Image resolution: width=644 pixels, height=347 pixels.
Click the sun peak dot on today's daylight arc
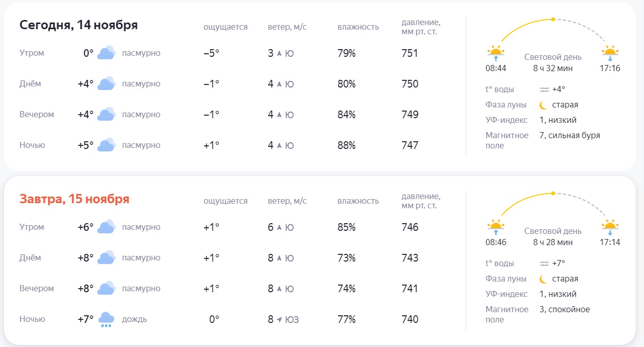pyautogui.click(x=553, y=19)
